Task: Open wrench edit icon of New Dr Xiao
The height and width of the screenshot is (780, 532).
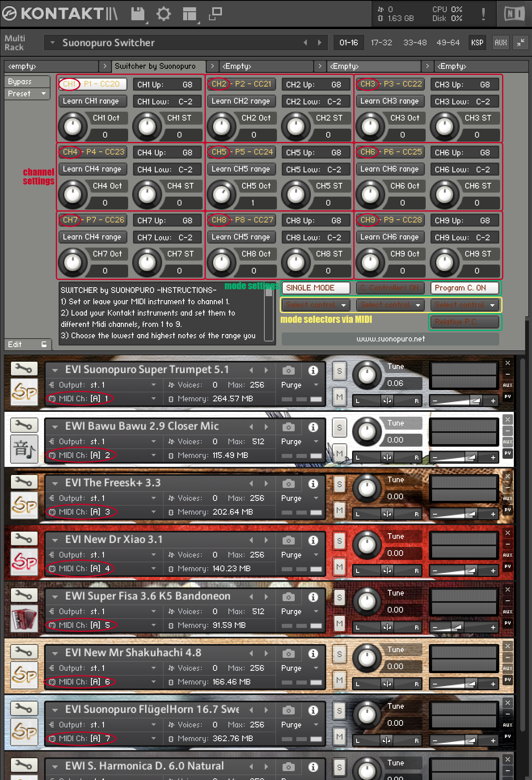Action: 24,538
